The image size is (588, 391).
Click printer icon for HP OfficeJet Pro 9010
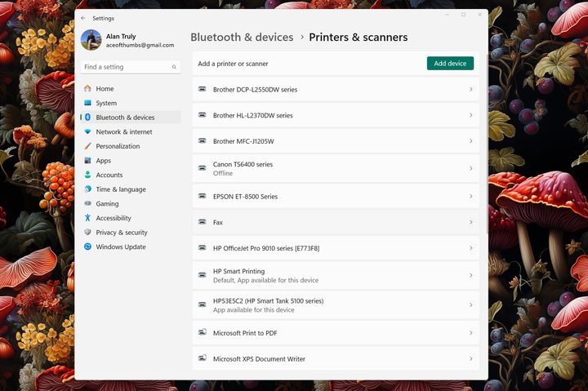(203, 248)
